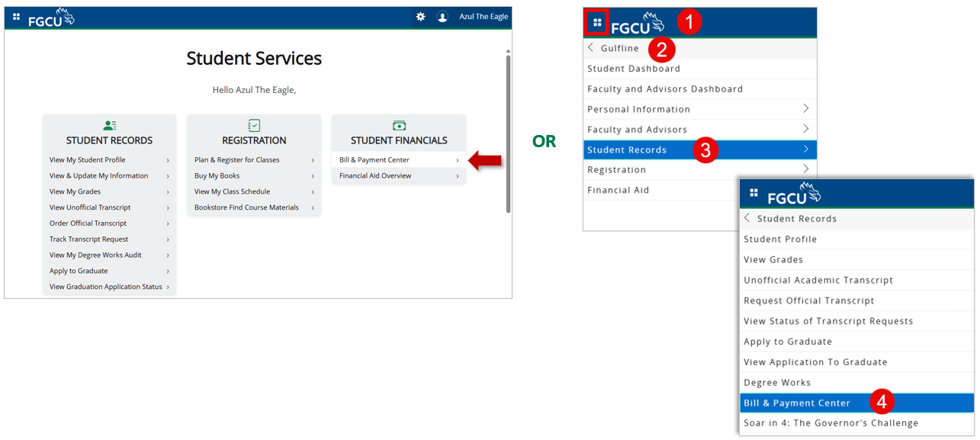The height and width of the screenshot is (440, 980).
Task: Open the Bill & Payment Center link in Student Financials
Action: coord(399,160)
